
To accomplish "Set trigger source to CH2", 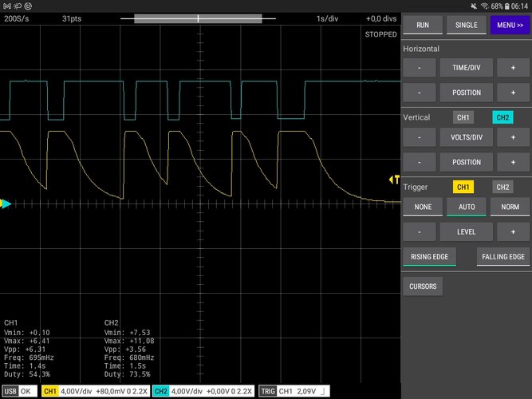I will [502, 187].
